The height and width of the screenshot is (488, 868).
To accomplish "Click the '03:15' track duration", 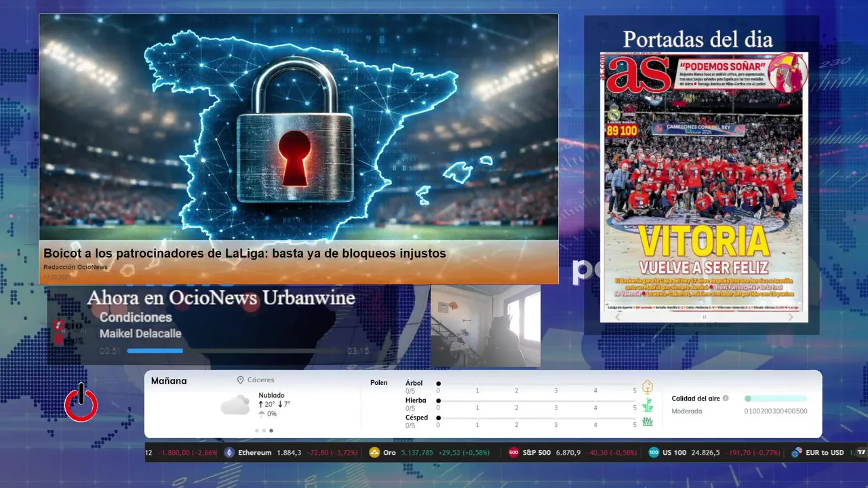I will point(358,351).
